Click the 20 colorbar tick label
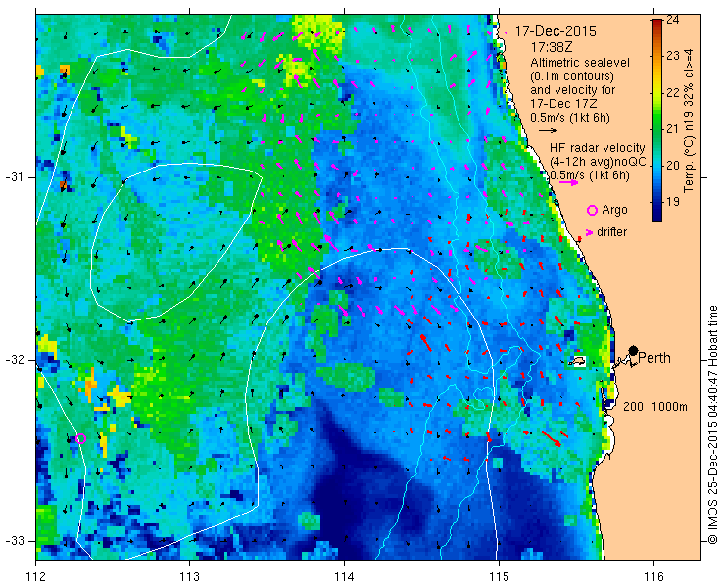Image resolution: width=725 pixels, height=588 pixels. [673, 166]
